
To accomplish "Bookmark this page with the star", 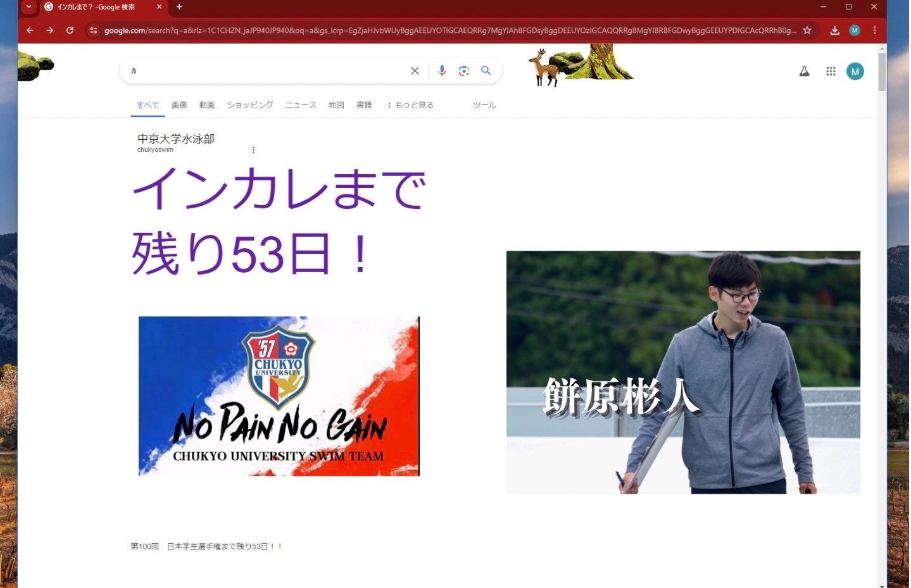I will point(807,30).
